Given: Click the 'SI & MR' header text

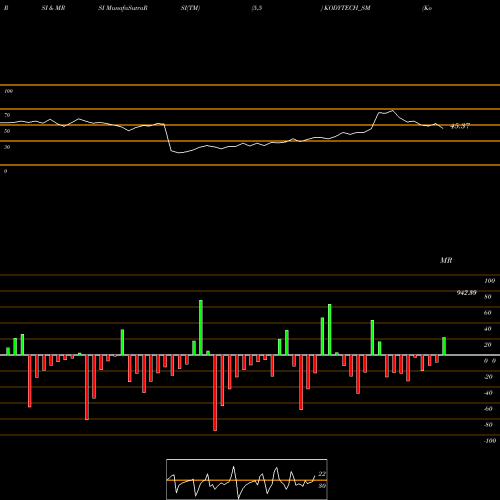Looking at the screenshot, I should pyautogui.click(x=53, y=8).
